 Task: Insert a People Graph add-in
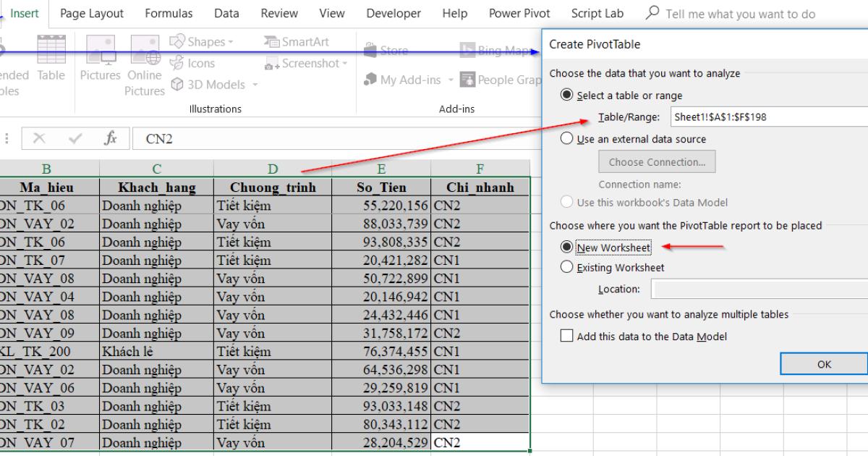506,80
